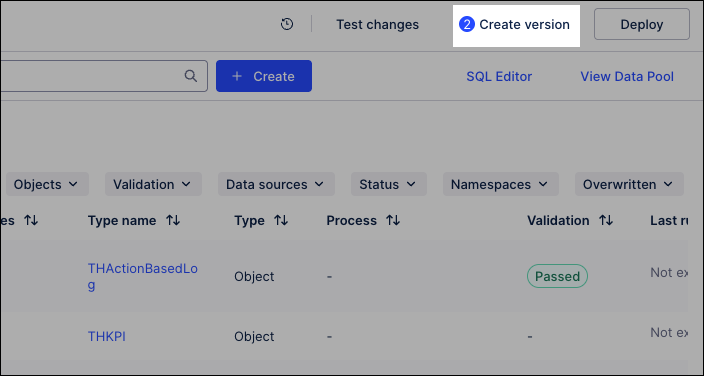The image size is (704, 376).
Task: Click Test changes
Action: [x=378, y=24]
